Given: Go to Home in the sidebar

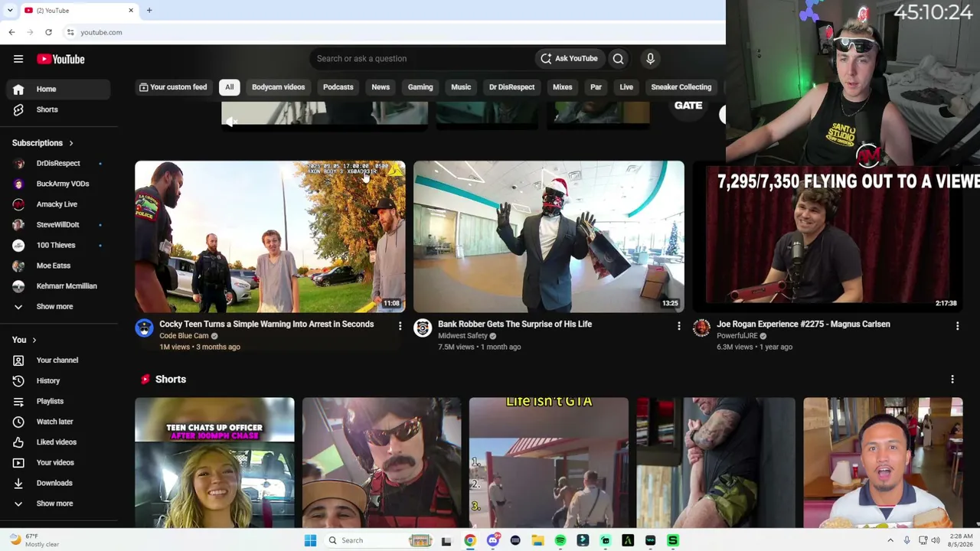Looking at the screenshot, I should tap(59, 89).
